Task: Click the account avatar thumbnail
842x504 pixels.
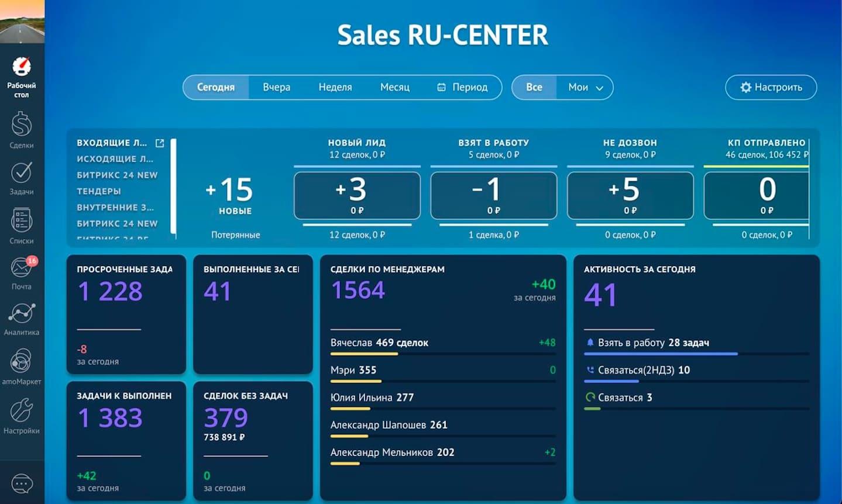Action: pyautogui.click(x=22, y=21)
